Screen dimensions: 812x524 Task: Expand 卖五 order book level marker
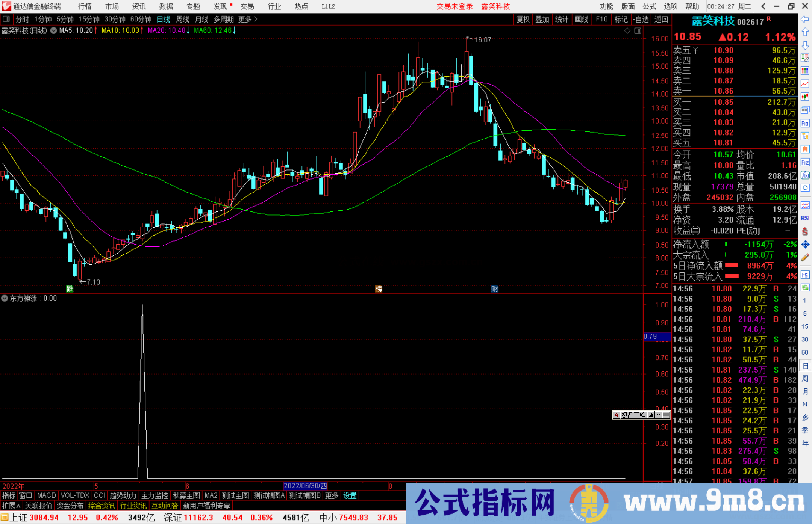click(x=696, y=50)
